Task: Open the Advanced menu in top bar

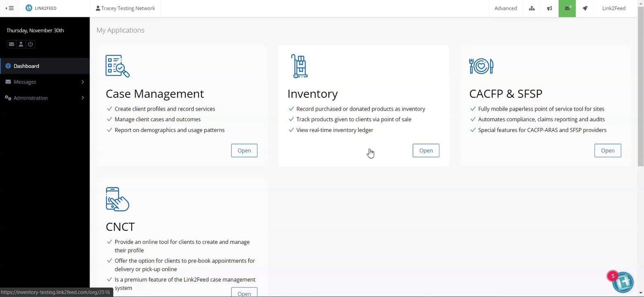Action: coord(506,8)
